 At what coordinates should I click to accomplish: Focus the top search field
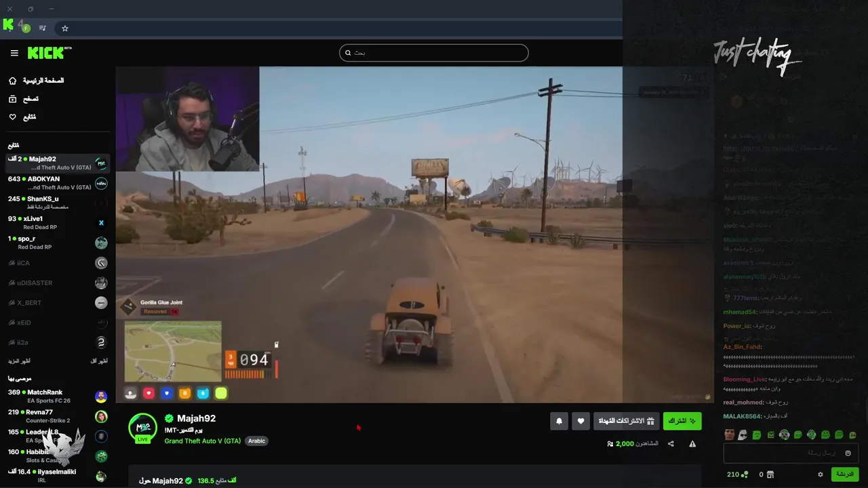point(434,53)
